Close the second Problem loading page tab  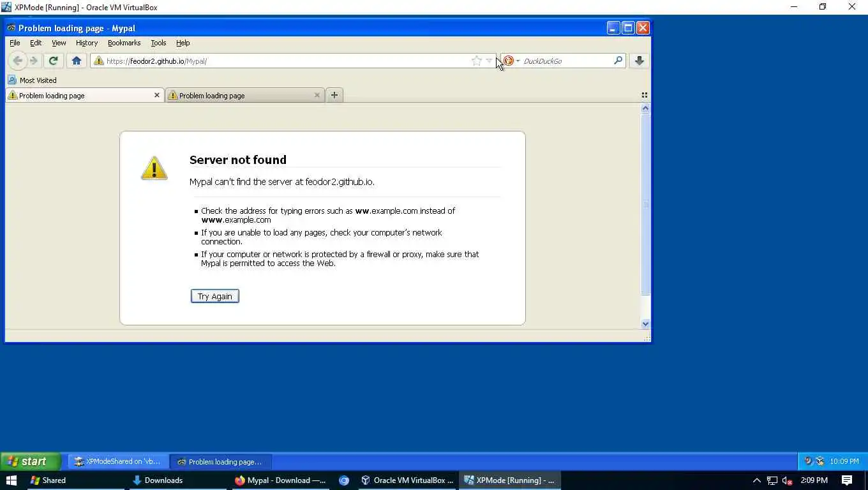coord(317,95)
